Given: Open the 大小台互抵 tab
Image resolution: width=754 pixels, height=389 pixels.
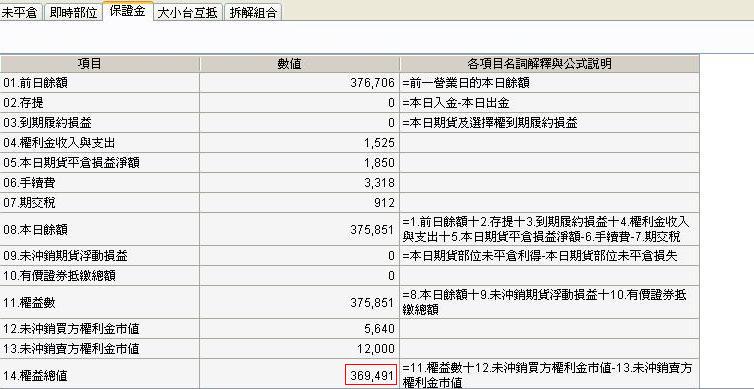Looking at the screenshot, I should (x=188, y=13).
